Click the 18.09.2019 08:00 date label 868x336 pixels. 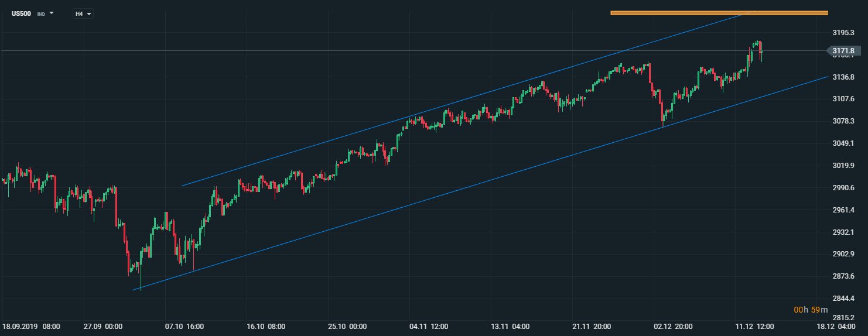31,326
